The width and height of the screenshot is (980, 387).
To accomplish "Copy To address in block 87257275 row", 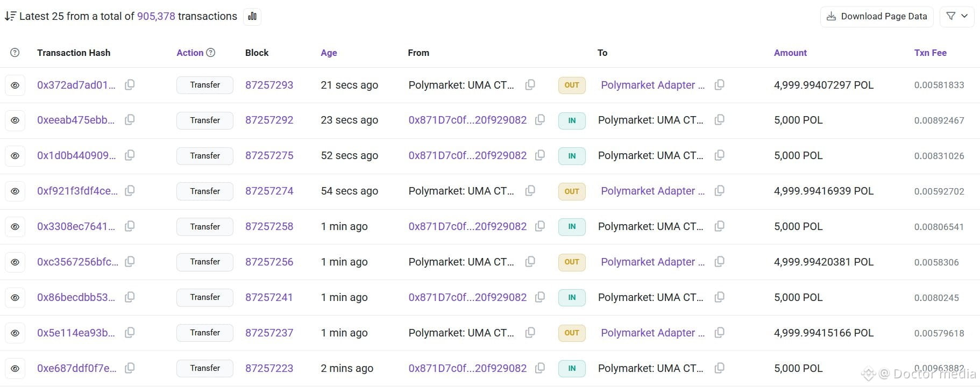I will (x=719, y=155).
